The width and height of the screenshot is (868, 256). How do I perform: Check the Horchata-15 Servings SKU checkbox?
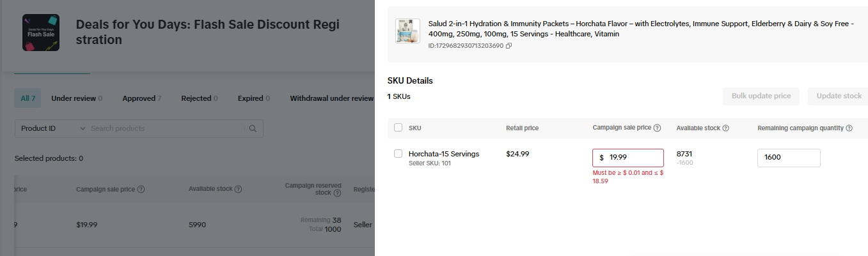point(398,154)
